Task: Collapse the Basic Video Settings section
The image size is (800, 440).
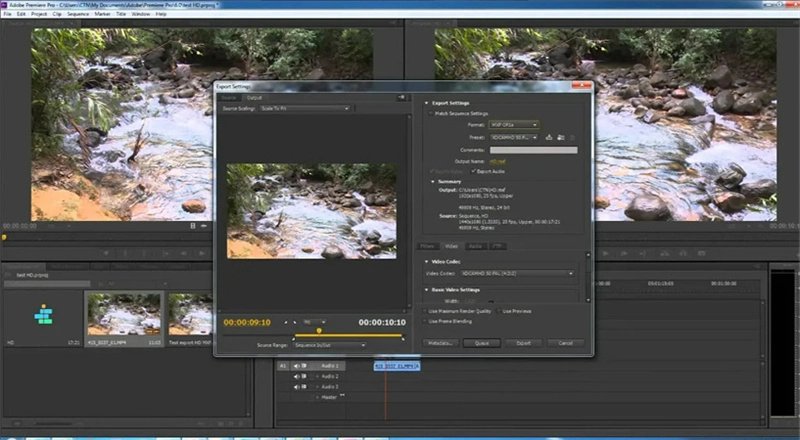Action: (x=427, y=289)
